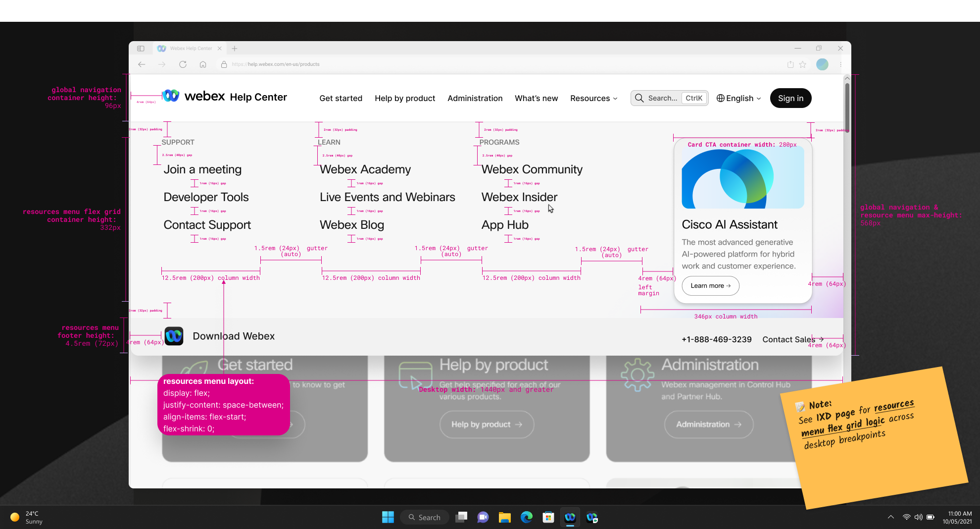Click the volume icon in the system tray
The height and width of the screenshot is (529, 980).
(919, 517)
